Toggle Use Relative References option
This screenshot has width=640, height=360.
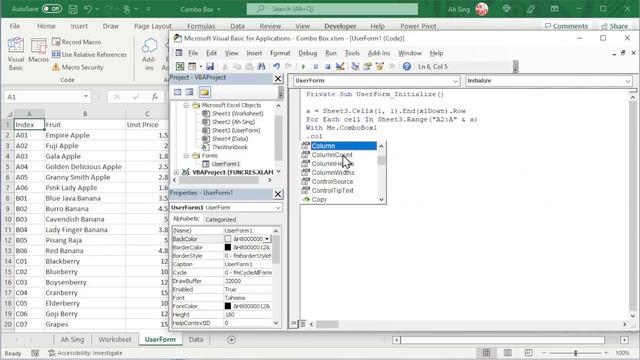click(89, 55)
